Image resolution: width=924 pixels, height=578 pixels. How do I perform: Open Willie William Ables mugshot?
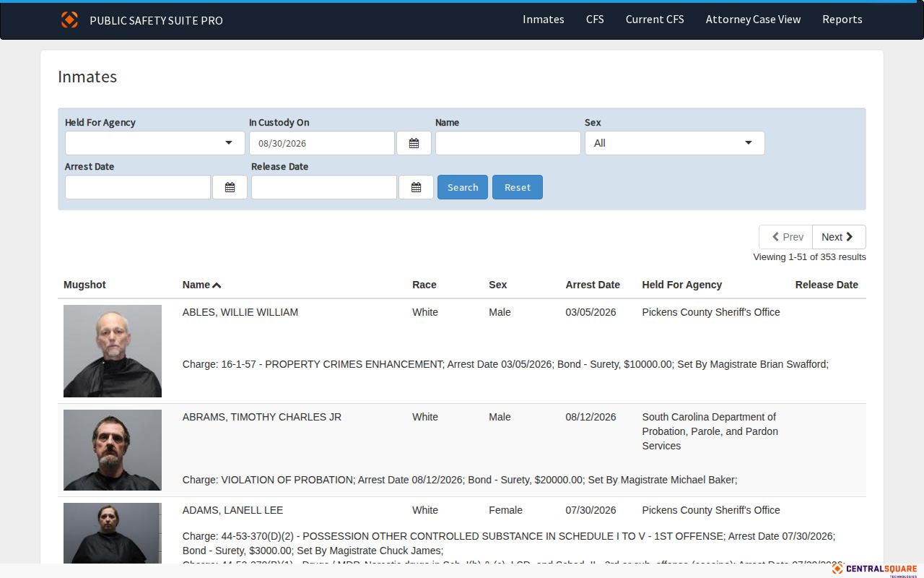(x=113, y=351)
